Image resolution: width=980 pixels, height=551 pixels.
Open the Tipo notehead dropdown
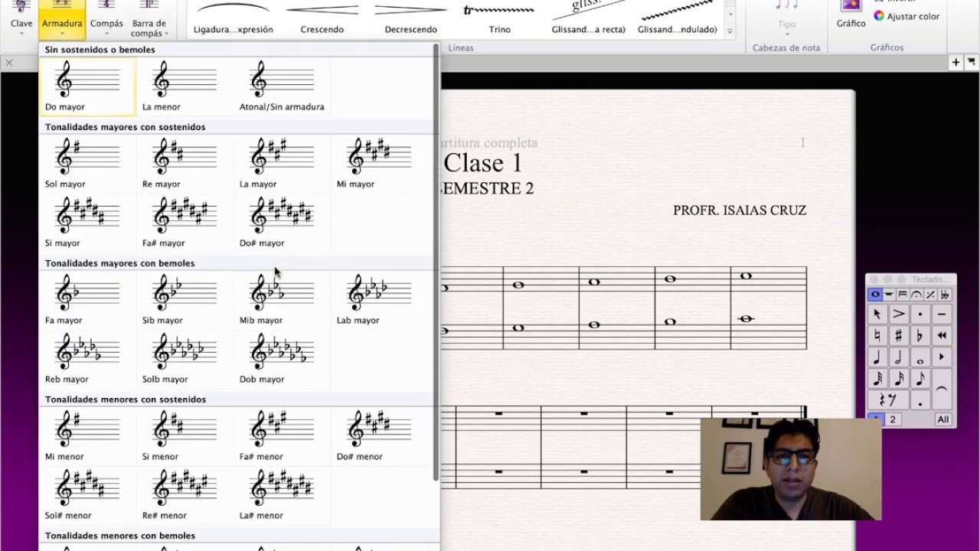point(786,19)
